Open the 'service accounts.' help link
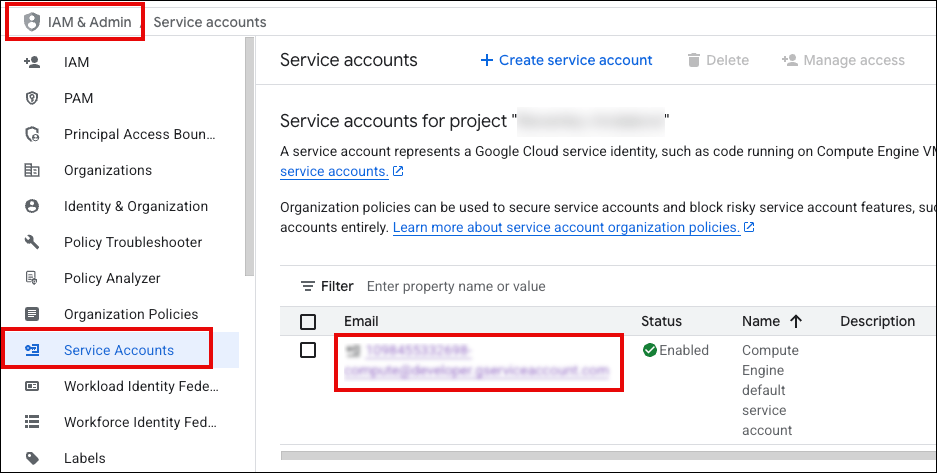 click(334, 171)
